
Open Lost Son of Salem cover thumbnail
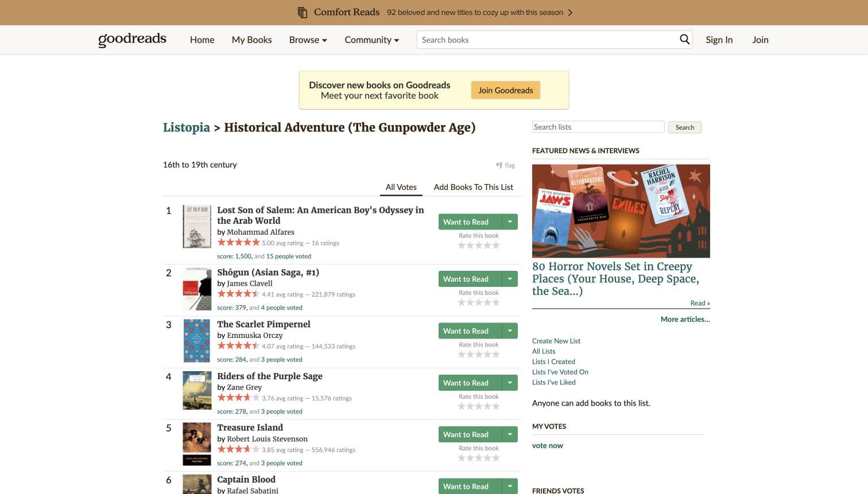click(197, 227)
